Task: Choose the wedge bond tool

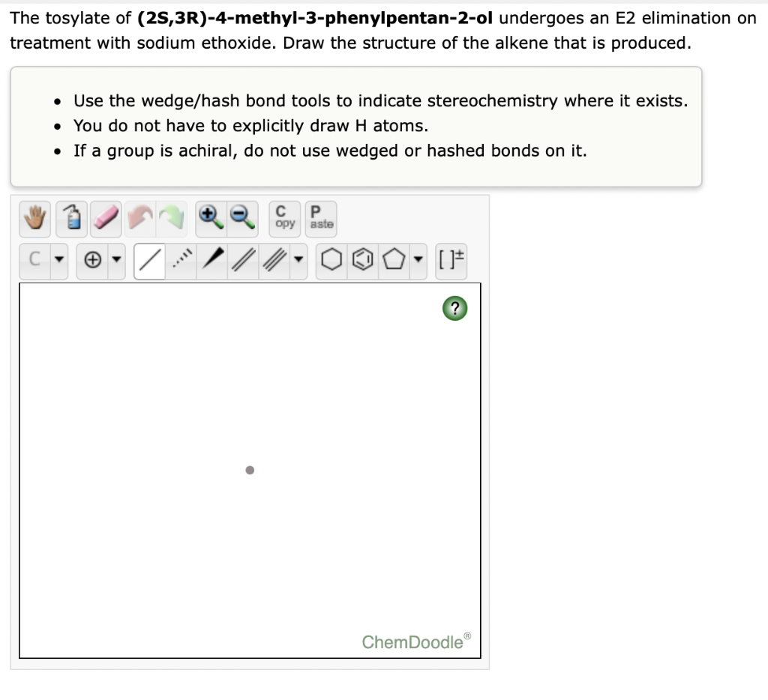Action: coord(211,260)
